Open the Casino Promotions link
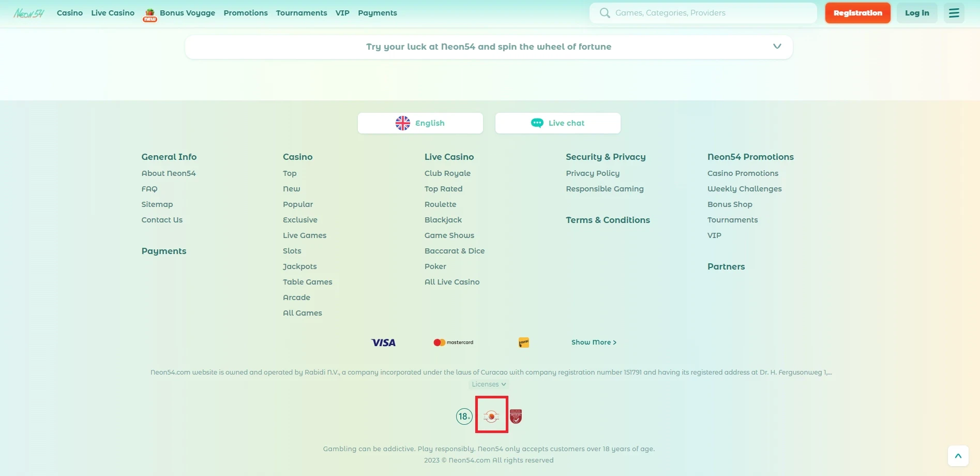Image resolution: width=980 pixels, height=476 pixels. [743, 173]
